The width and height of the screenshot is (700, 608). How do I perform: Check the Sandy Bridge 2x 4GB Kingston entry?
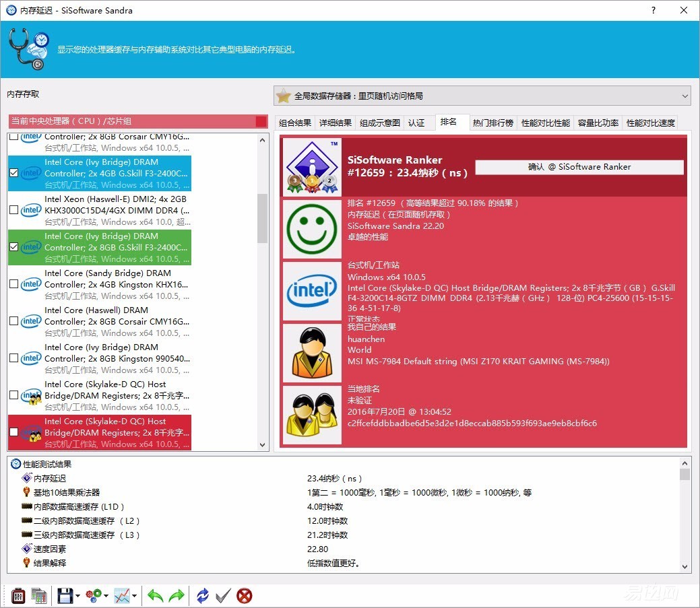pos(14,283)
